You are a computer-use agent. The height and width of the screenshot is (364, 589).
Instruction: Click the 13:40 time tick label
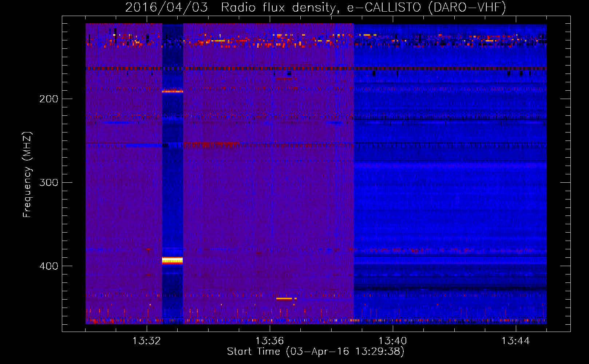coord(393,341)
